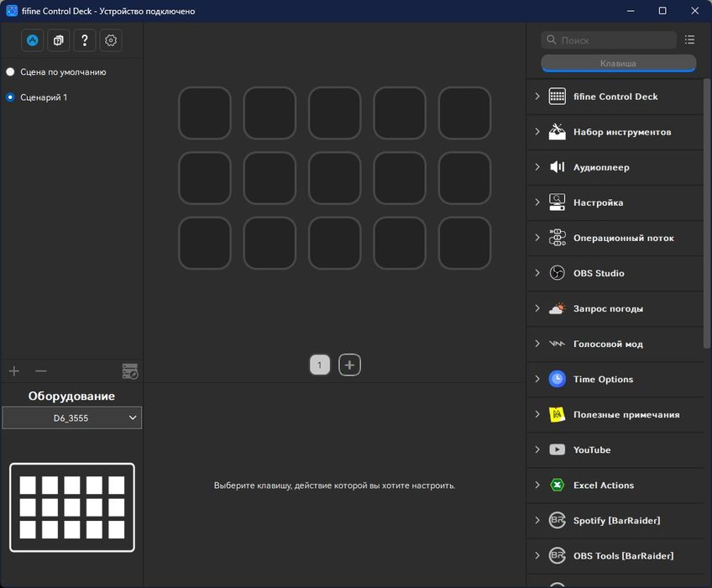This screenshot has height=588, width=712.
Task: Switch to the 'Клавиша' tab
Action: point(618,64)
